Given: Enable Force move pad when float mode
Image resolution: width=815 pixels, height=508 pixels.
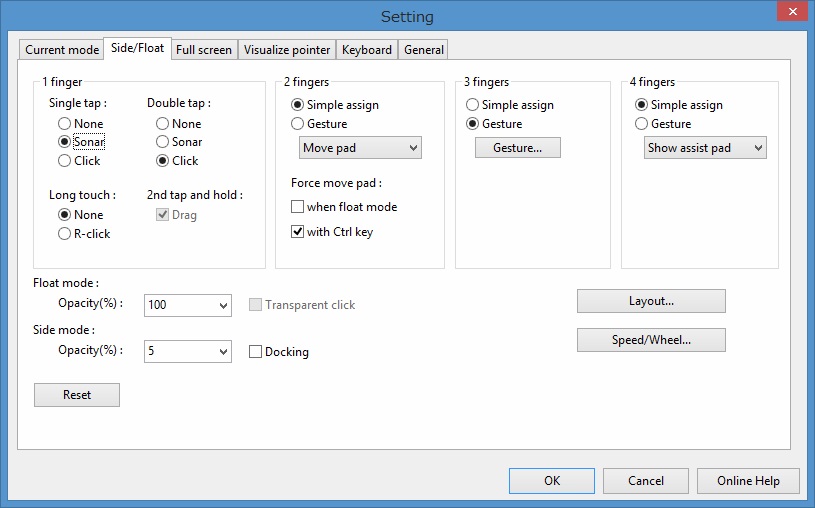Looking at the screenshot, I should (x=298, y=207).
